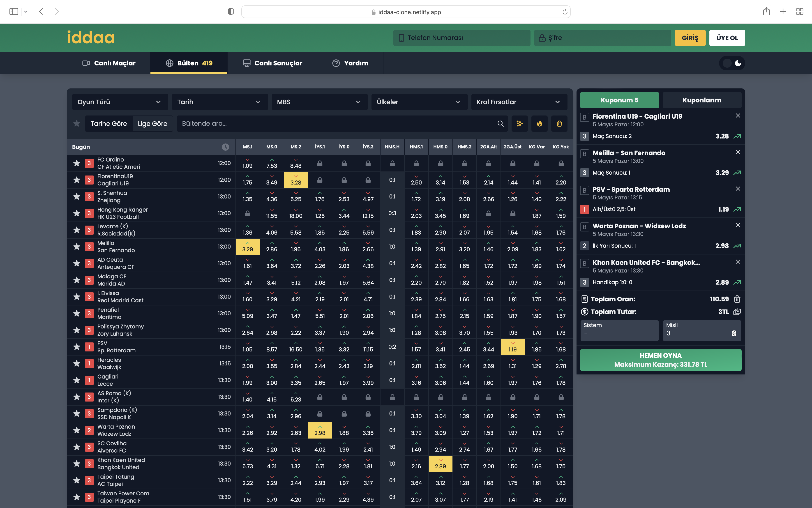
Task: Click the trash icon beside search bar
Action: coord(559,124)
